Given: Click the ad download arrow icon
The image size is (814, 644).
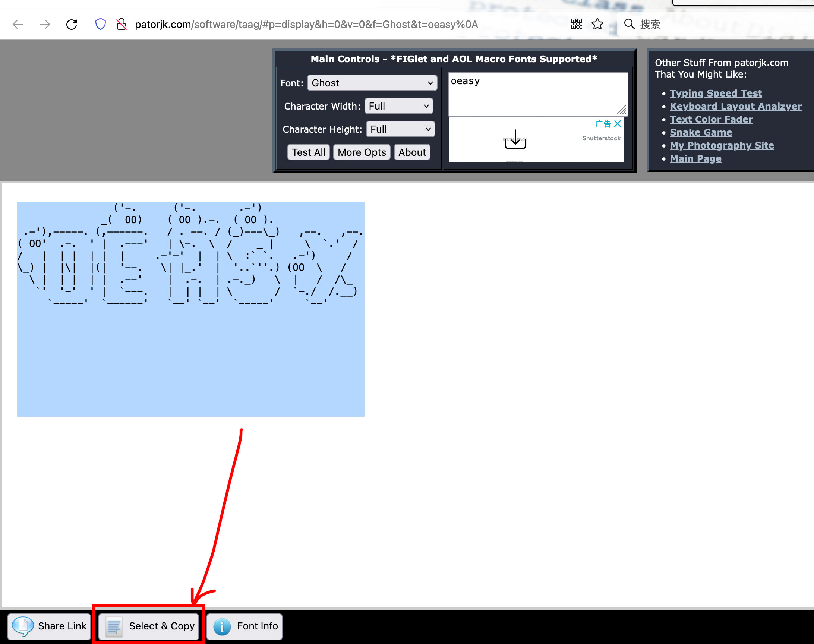Looking at the screenshot, I should [x=515, y=140].
